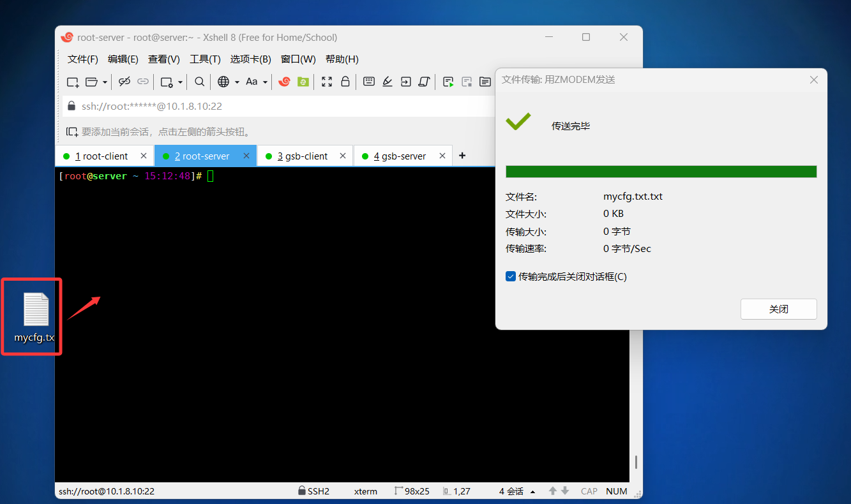Open the 查看(V) menu
This screenshot has width=851, height=504.
164,59
